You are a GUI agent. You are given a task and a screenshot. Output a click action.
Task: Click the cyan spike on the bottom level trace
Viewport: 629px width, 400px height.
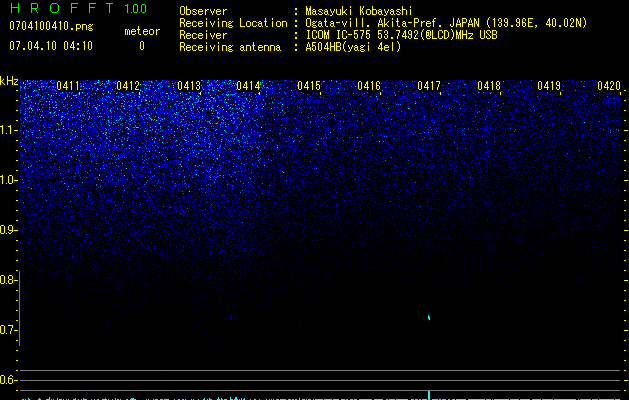pyautogui.click(x=429, y=395)
